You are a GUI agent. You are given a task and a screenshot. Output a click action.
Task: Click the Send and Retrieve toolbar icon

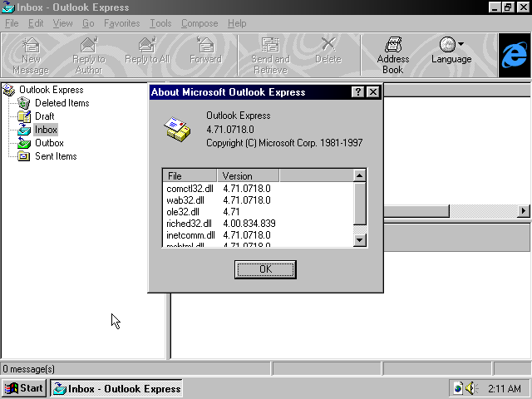(x=270, y=46)
